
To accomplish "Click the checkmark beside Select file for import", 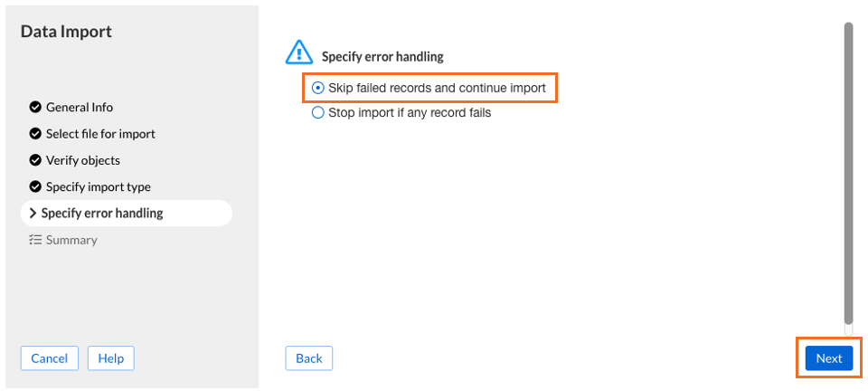I will (x=35, y=133).
